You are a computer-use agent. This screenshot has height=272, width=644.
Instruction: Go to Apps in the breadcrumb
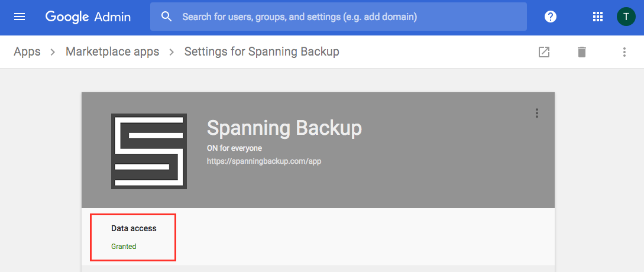coord(27,52)
